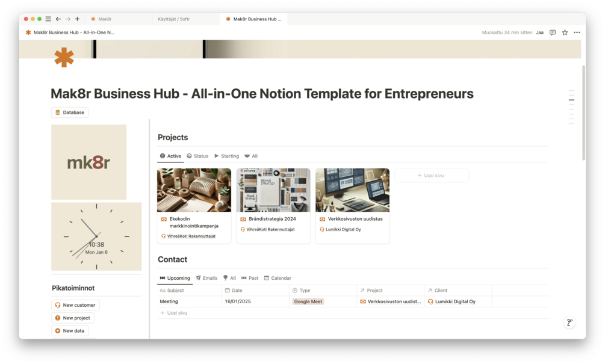This screenshot has height=364, width=605.
Task: Select the Upcoming contact view tab
Action: click(175, 278)
